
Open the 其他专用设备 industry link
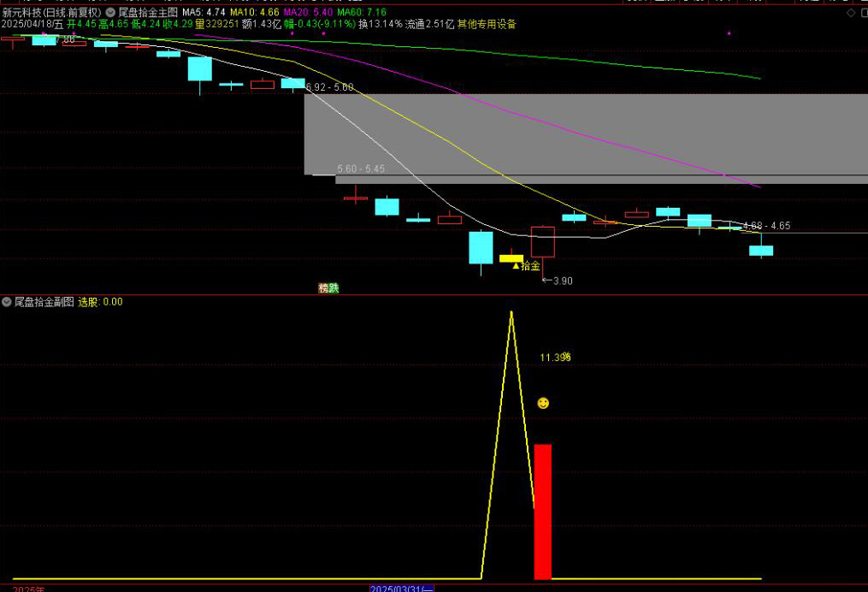487,24
